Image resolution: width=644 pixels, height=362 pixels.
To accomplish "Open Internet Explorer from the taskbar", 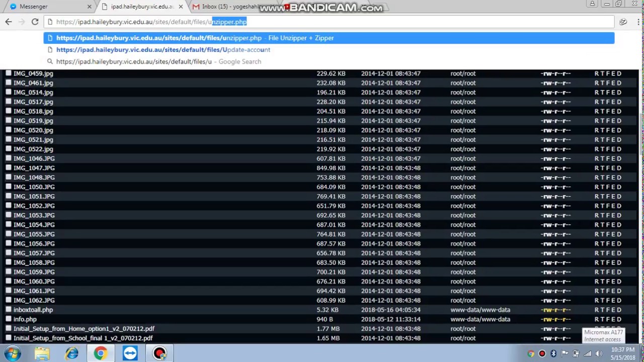I will (71, 353).
